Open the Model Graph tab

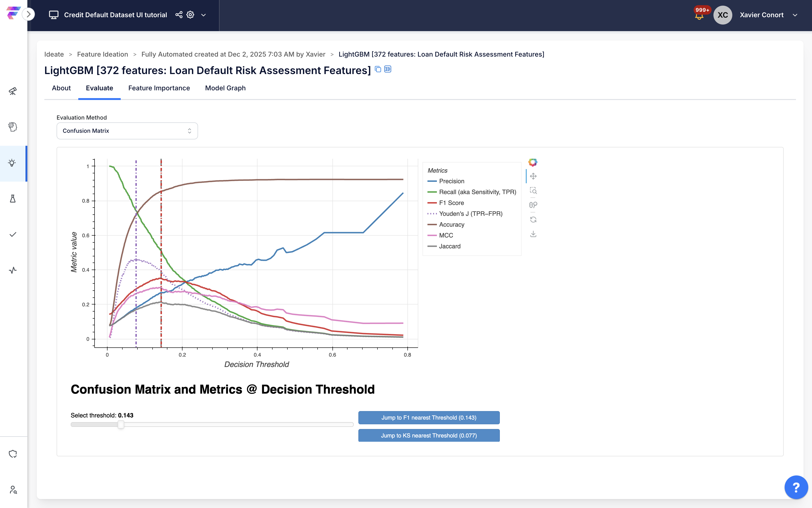coord(225,88)
